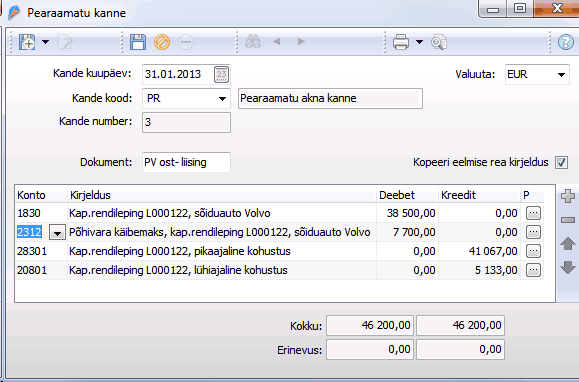Open calendar picker for Kande kuupäev
The image size is (579, 382).
tap(221, 74)
